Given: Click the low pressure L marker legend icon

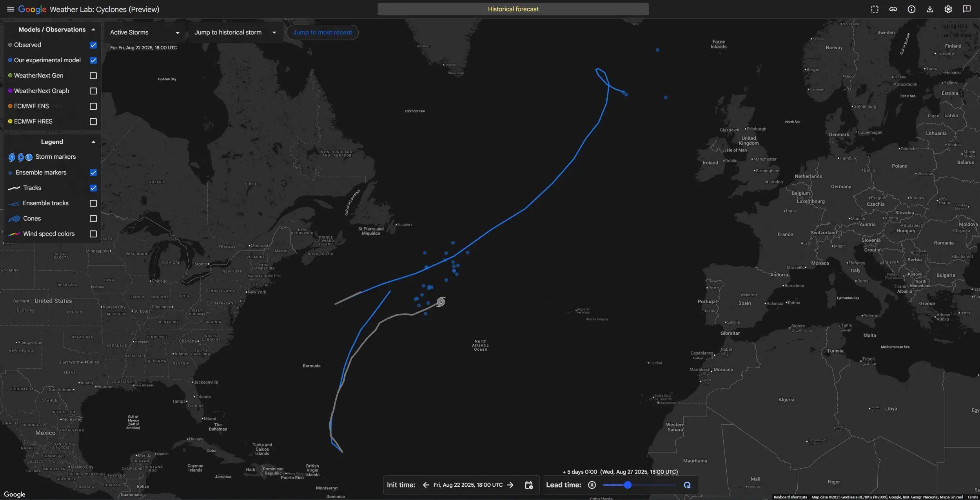Looking at the screenshot, I should [29, 157].
